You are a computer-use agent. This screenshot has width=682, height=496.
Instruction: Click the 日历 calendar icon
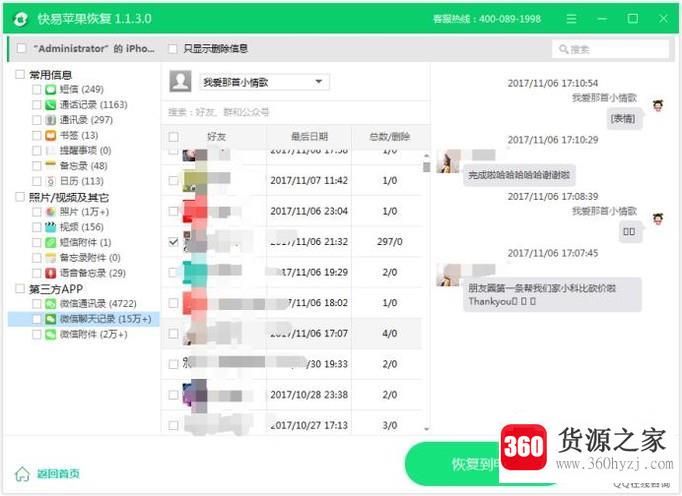click(51, 181)
